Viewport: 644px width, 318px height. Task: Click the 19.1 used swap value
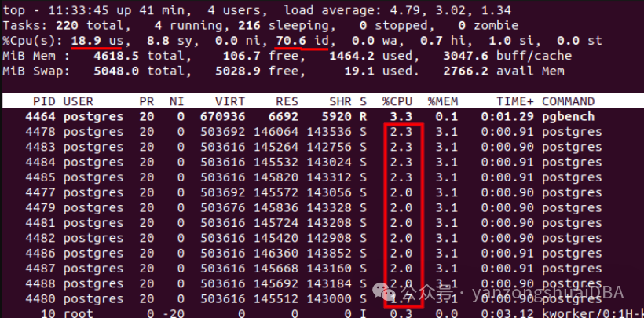(359, 71)
